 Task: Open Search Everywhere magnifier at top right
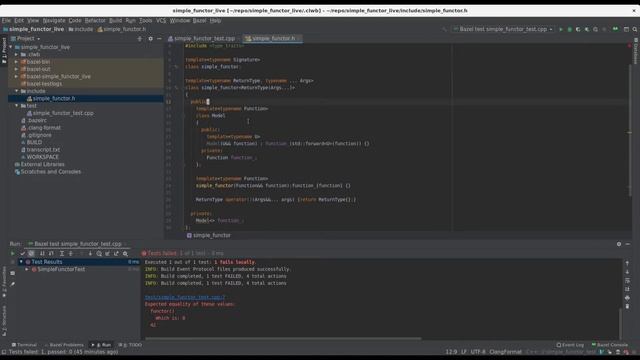click(x=635, y=29)
